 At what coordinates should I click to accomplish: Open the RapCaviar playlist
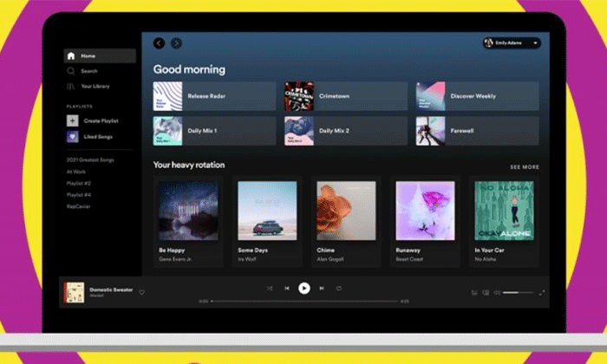pos(78,206)
